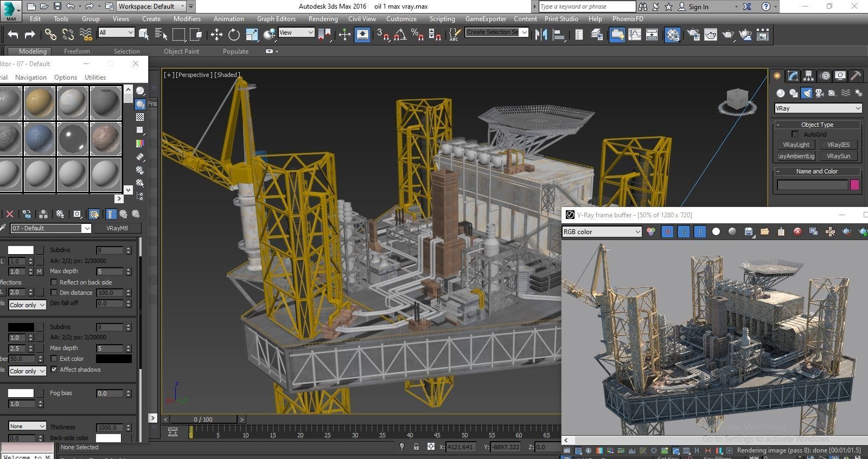
Task: Open the View reference coordinate dropdown
Action: pos(296,33)
